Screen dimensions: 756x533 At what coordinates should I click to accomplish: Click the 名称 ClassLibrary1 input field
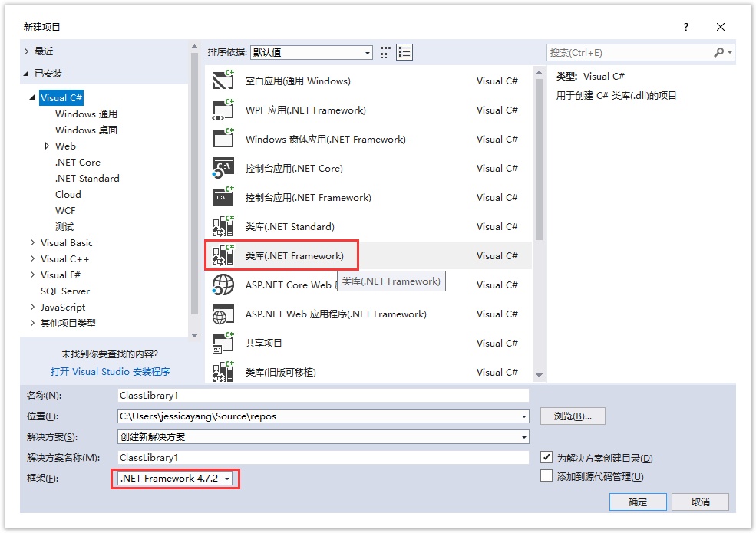(322, 396)
